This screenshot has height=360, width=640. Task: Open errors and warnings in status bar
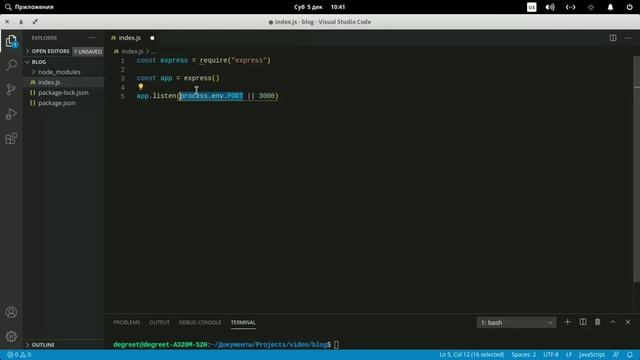pos(19,355)
